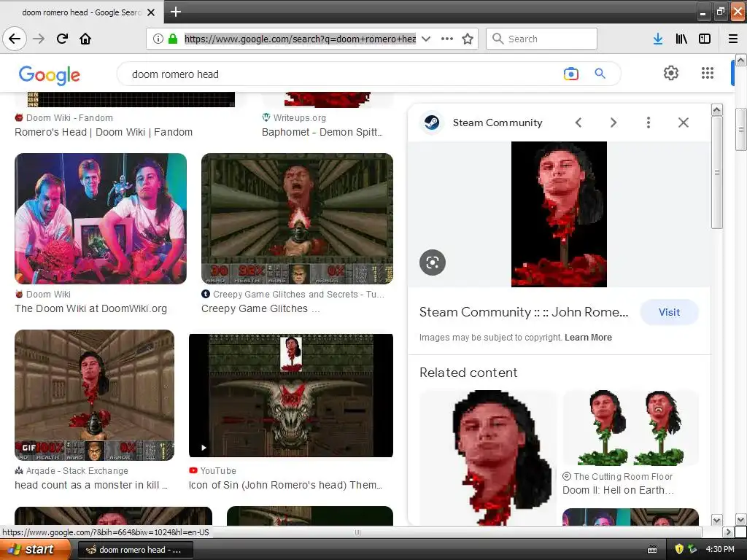
Task: Open Icon of Sin John Romero's head link
Action: pyautogui.click(x=285, y=485)
